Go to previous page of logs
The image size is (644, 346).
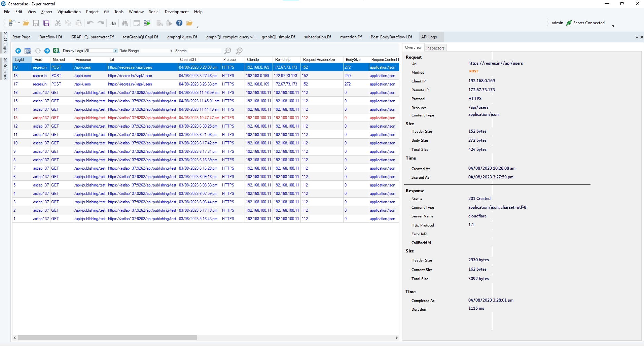pos(18,51)
